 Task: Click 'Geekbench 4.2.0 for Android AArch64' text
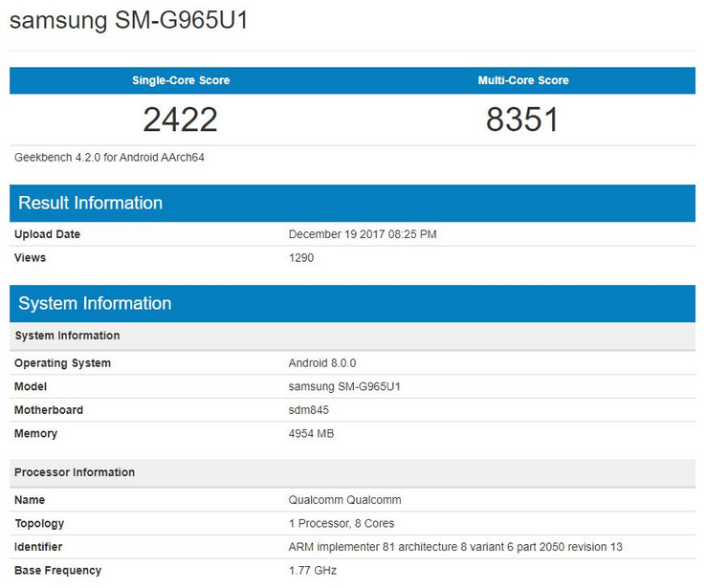pos(109,158)
